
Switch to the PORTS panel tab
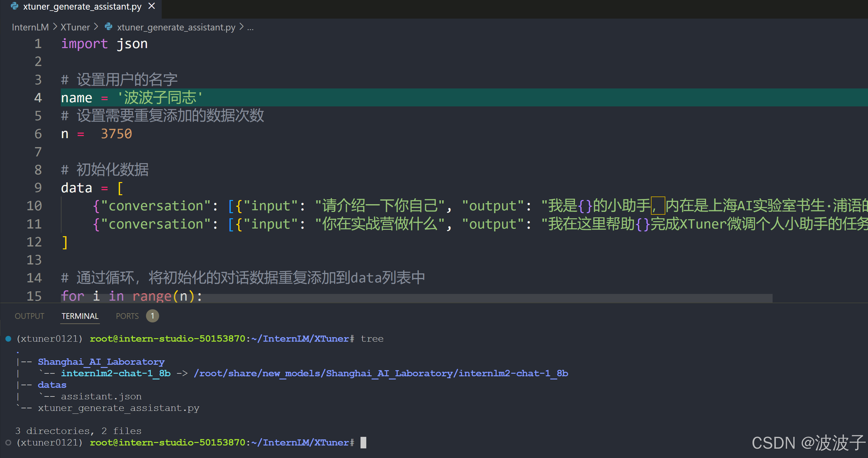[127, 316]
